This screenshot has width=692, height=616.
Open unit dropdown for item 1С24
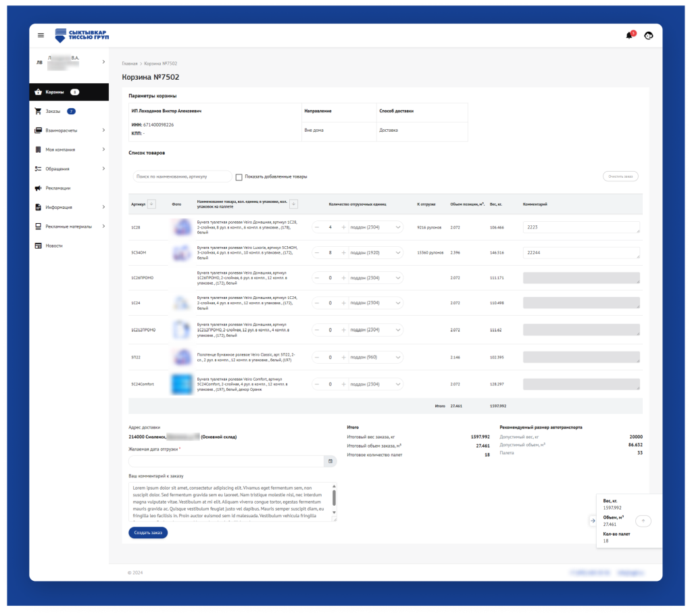(x=375, y=303)
